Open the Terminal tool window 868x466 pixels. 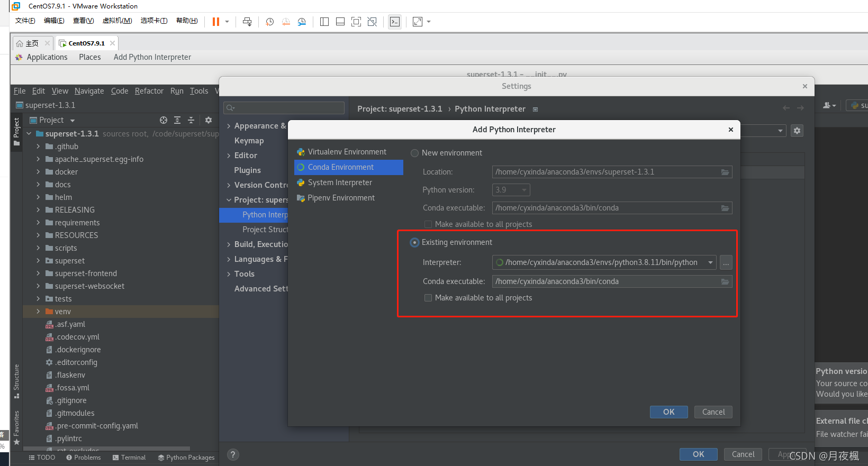(129, 458)
